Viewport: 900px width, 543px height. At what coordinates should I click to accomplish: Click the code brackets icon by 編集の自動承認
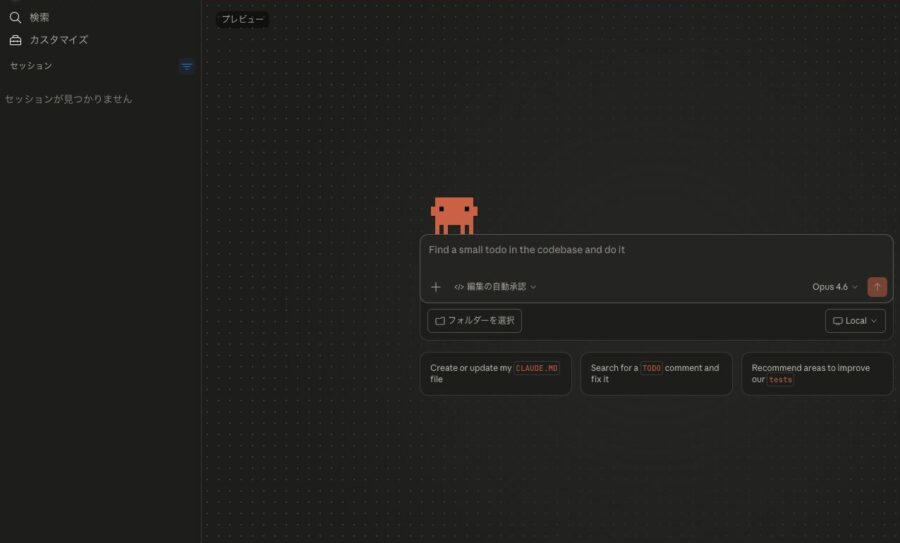[459, 287]
